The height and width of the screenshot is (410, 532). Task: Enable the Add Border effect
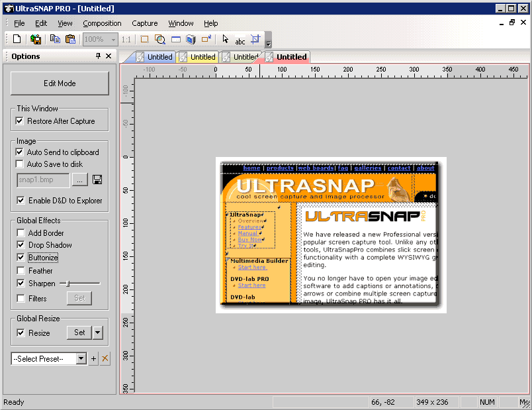click(x=21, y=232)
